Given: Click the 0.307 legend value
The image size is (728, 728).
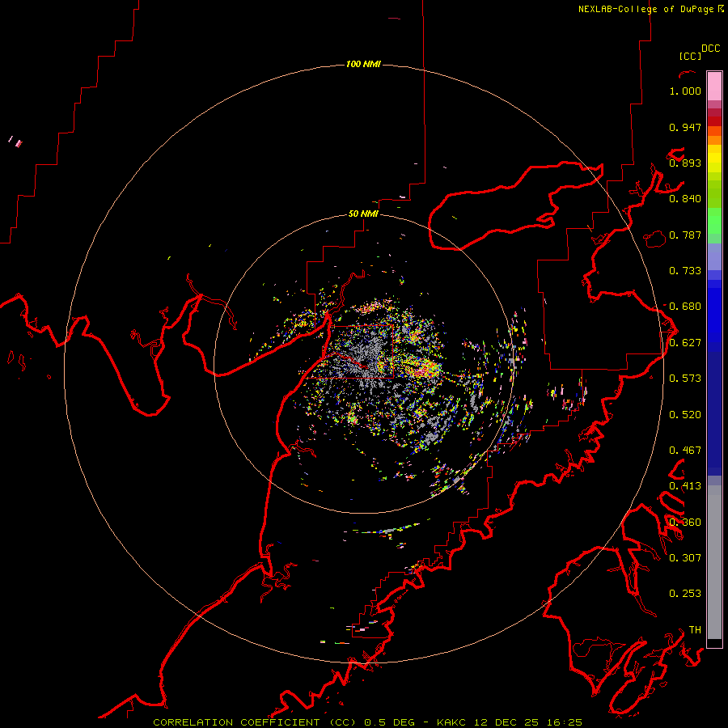Looking at the screenshot, I should pos(685,557).
